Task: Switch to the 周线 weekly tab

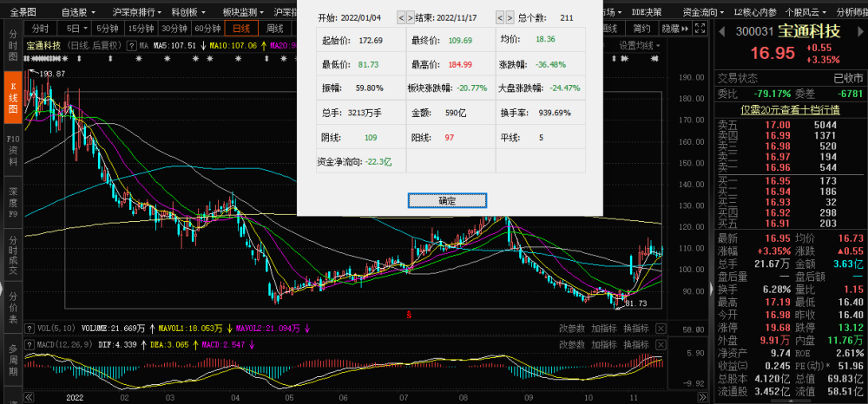Action: (x=276, y=28)
